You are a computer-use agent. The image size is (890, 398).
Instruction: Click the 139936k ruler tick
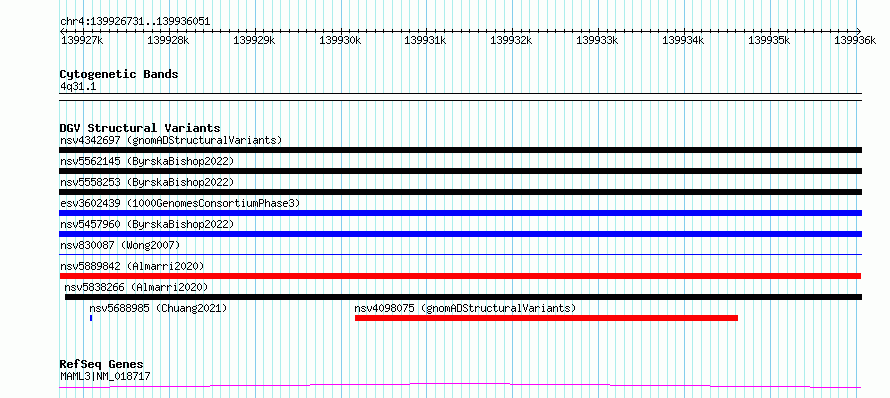point(855,40)
